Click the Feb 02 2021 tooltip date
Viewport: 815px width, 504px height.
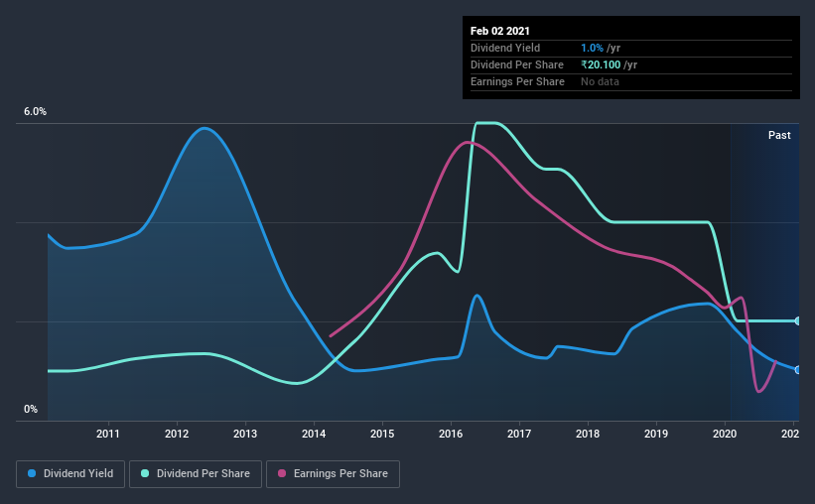point(500,31)
